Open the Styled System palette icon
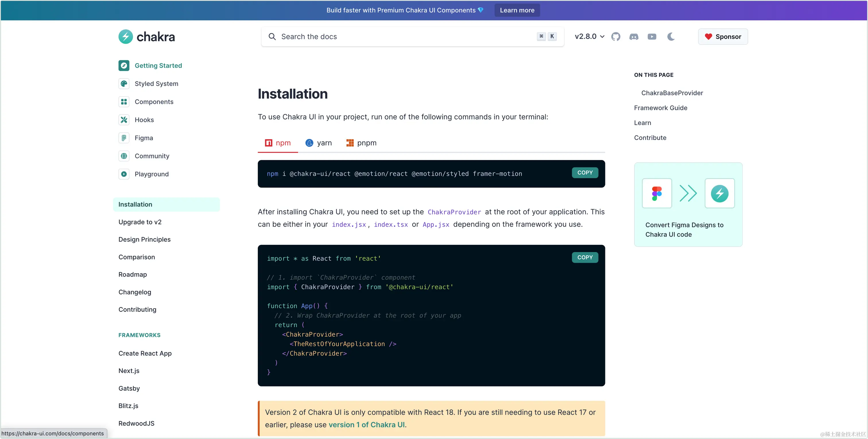Viewport: 868px width, 439px height. pos(124,83)
